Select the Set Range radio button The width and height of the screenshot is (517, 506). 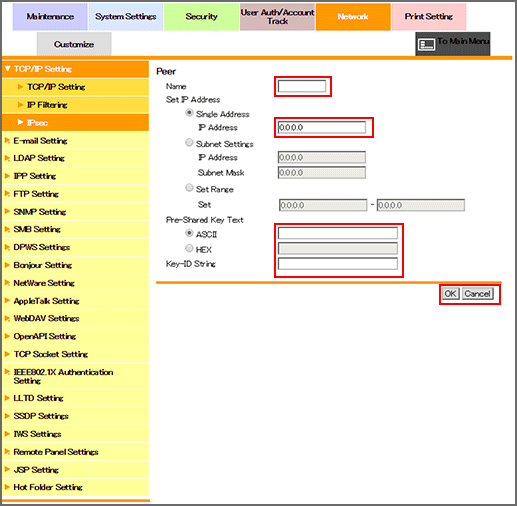[x=189, y=188]
